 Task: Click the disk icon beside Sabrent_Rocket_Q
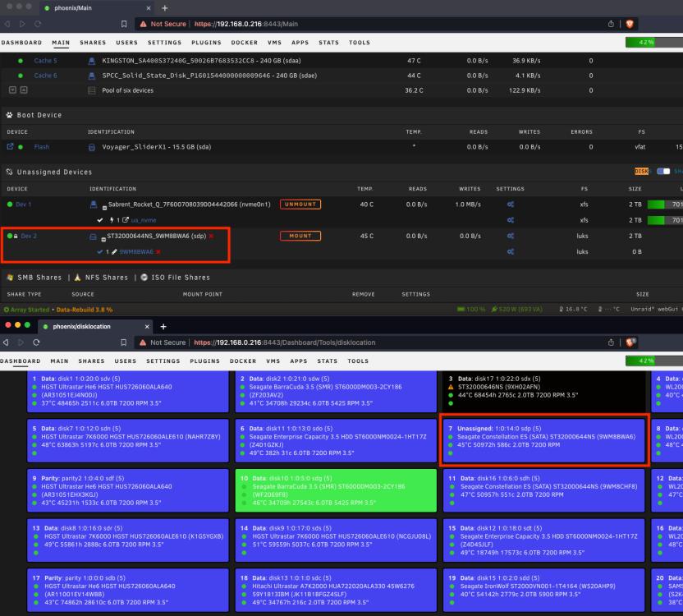[x=94, y=205]
